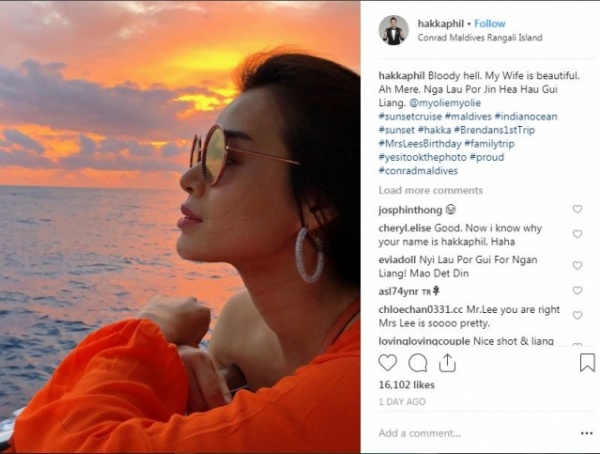
Task: Like the post with heart icon
Action: coord(388,363)
